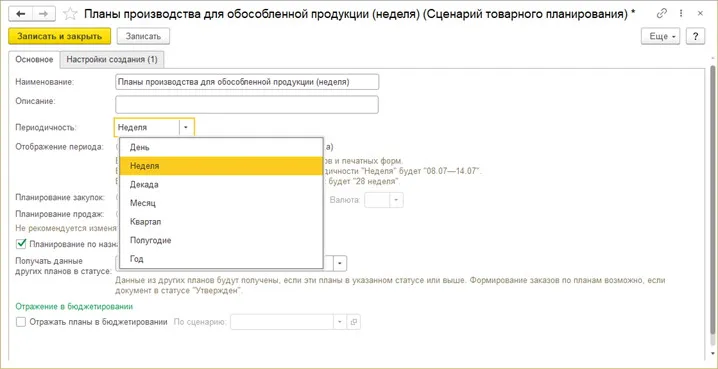Screen dimensions: 718x369
Task: Select Неделя in the periodicity list
Action: (x=221, y=166)
